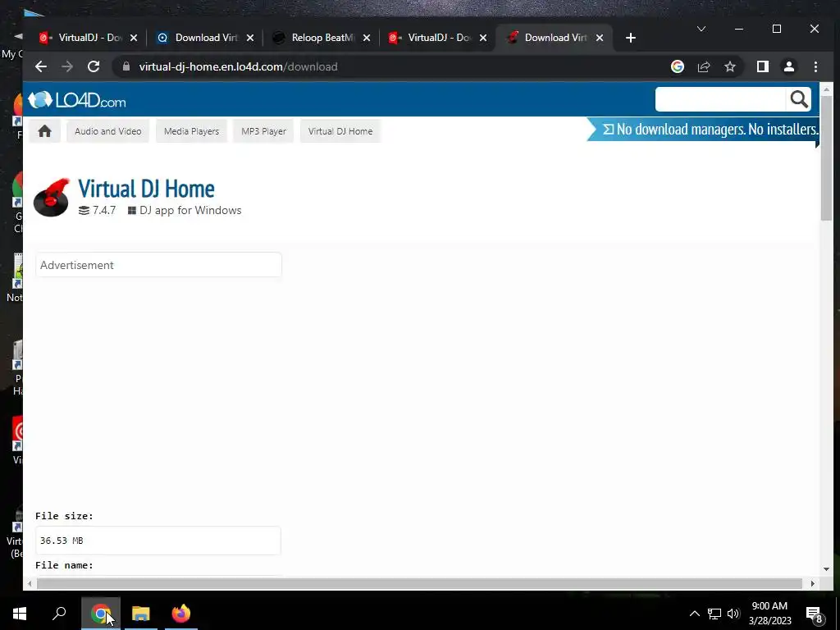Open the volume control tray icon
This screenshot has width=840, height=630.
(x=733, y=614)
